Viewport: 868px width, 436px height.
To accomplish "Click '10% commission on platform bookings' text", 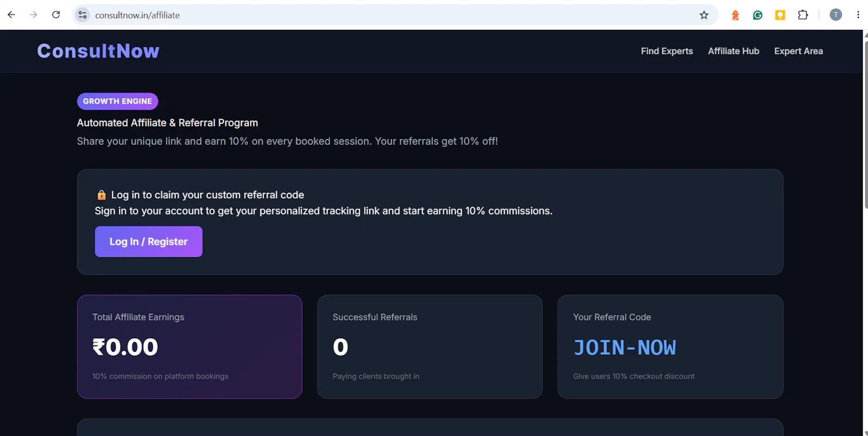I will click(160, 376).
